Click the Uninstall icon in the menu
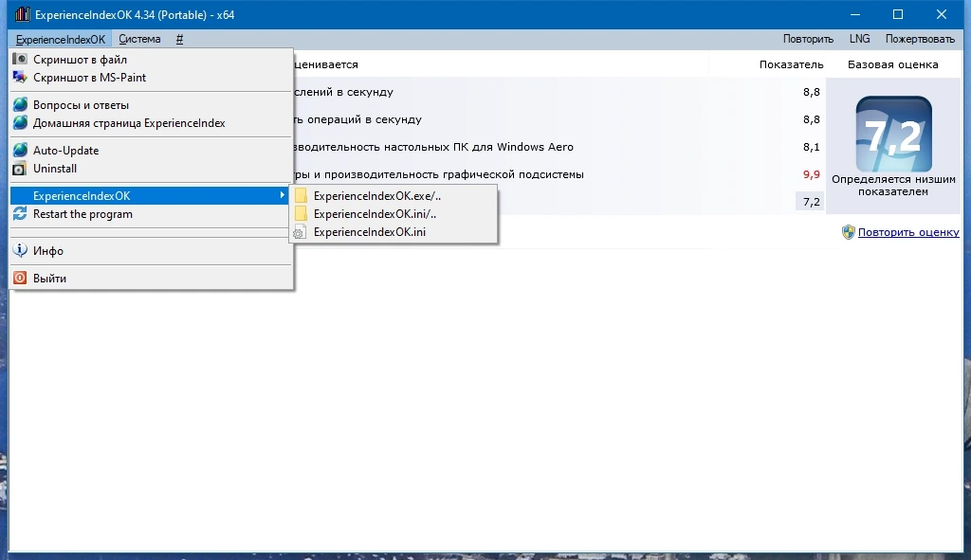Viewport: 971px width, 560px height. click(x=20, y=169)
